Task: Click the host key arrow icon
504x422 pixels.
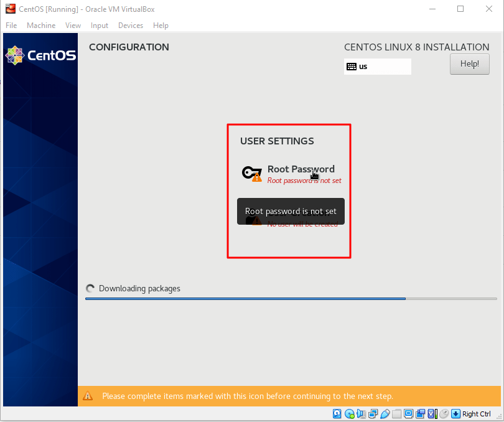Action: [x=456, y=414]
